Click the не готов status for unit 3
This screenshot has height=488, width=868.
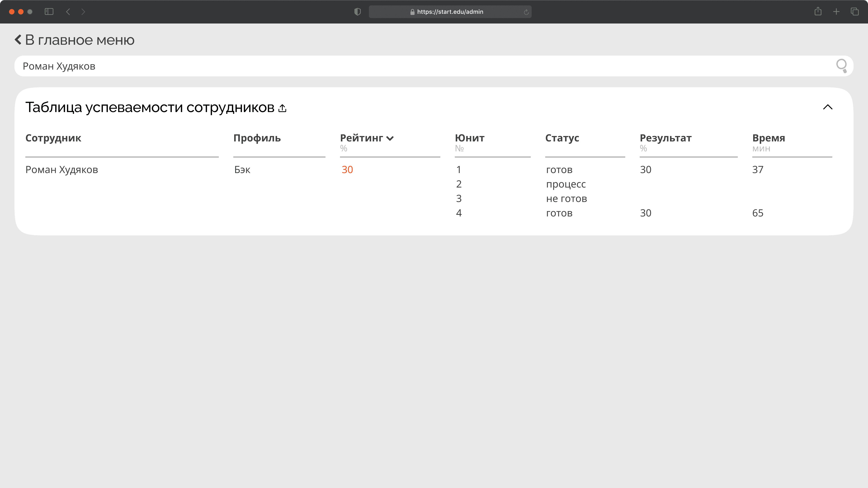tap(566, 199)
